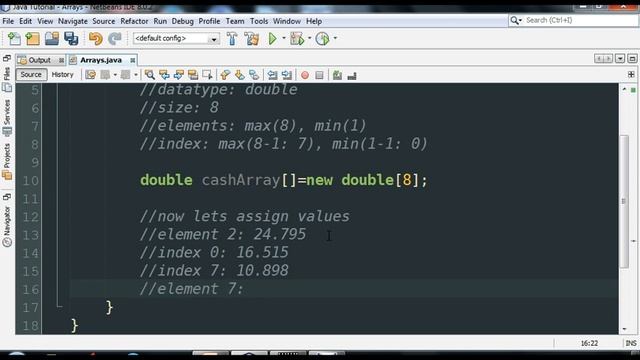Toggle Highlight Search in editor toolbar
This screenshot has height=360, width=640.
(193, 75)
